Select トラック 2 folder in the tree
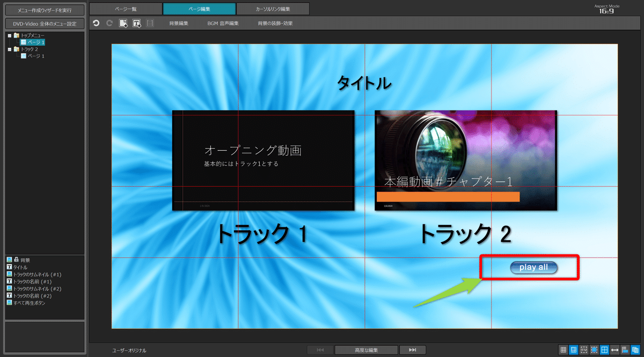 pyautogui.click(x=25, y=49)
